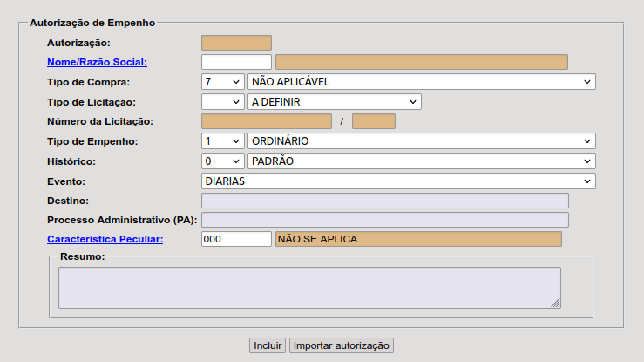Click the Importar autorização button
Image resolution: width=644 pixels, height=362 pixels.
pyautogui.click(x=342, y=345)
